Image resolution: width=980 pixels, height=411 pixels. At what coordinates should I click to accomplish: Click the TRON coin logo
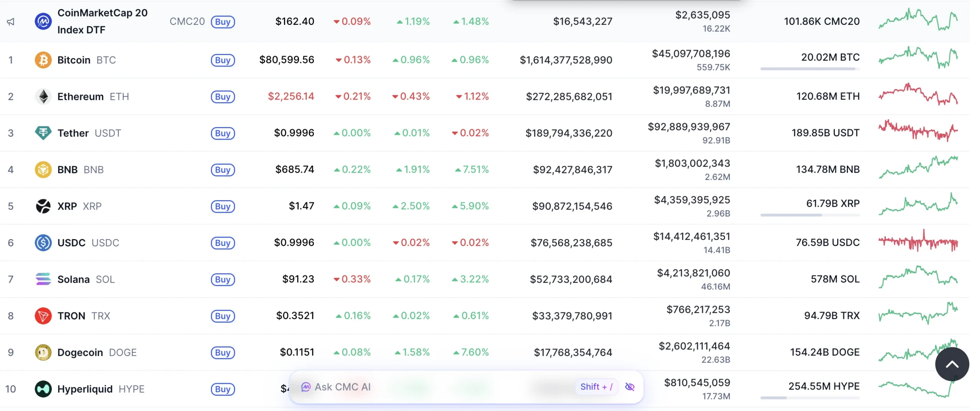[x=43, y=316]
